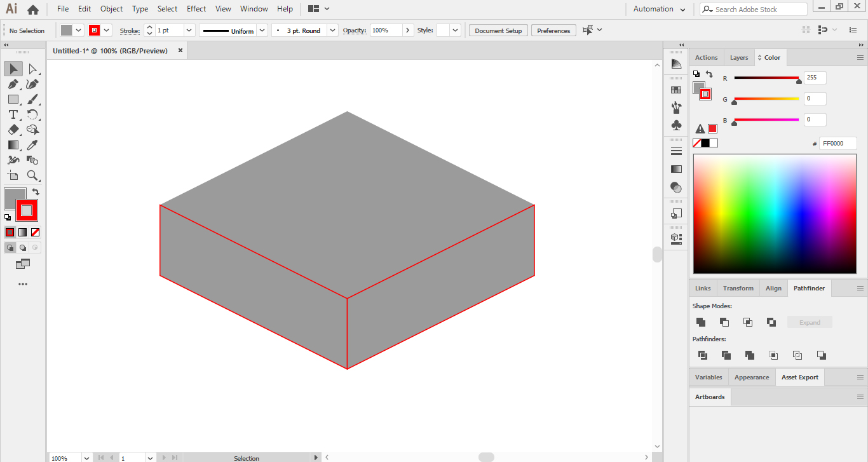This screenshot has width=868, height=462.
Task: Select the Rotate tool
Action: pos(32,114)
